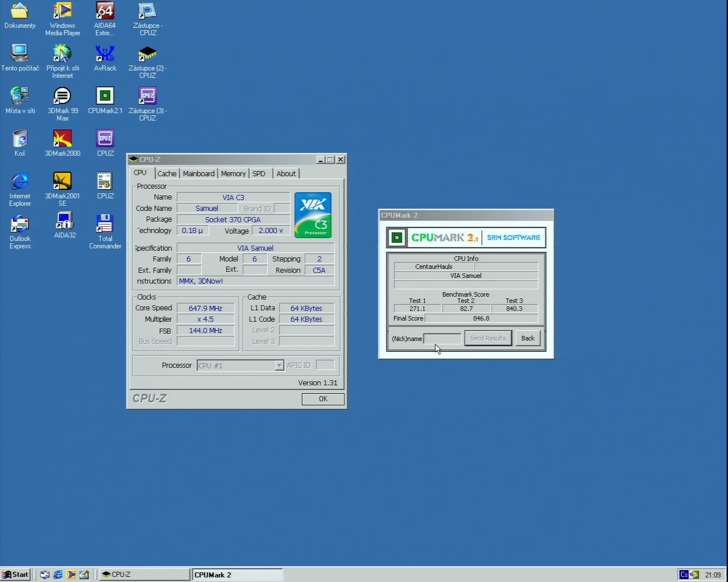Viewport: 728px width, 582px height.
Task: Click the MMX, 3DNow! instructions field
Action: (255, 281)
